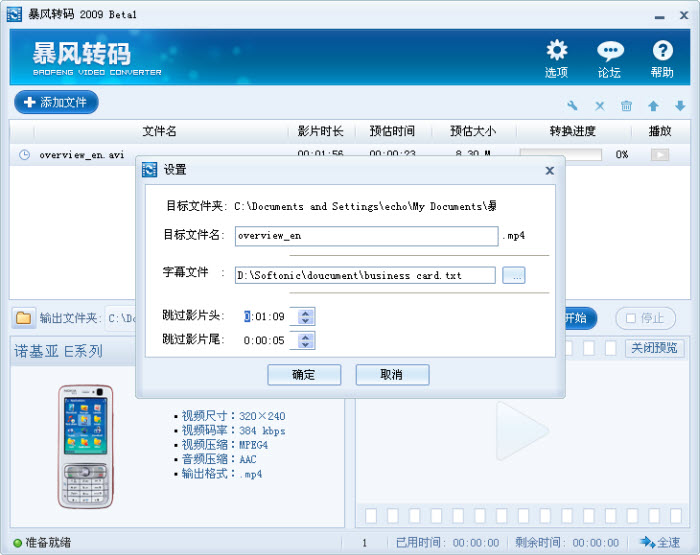Click the 视频码率 384 kbps text
The image size is (700, 555).
tap(233, 430)
